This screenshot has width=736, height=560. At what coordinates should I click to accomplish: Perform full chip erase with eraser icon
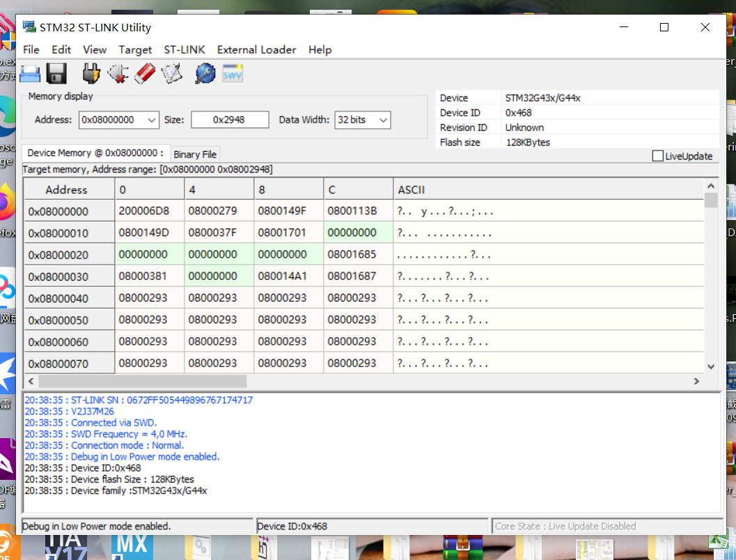145,74
